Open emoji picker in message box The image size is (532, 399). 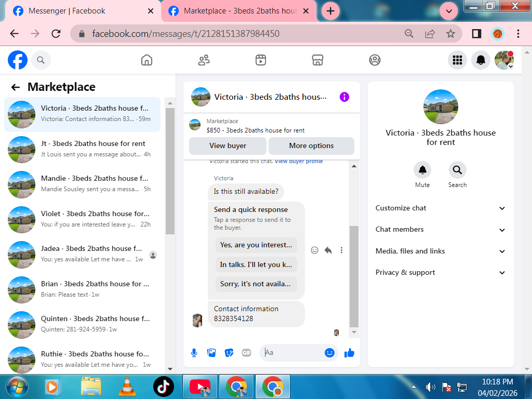point(329,353)
